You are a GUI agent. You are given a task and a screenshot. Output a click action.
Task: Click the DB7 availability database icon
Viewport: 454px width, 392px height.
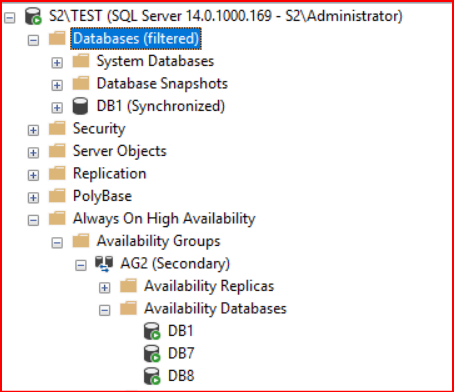click(152, 353)
